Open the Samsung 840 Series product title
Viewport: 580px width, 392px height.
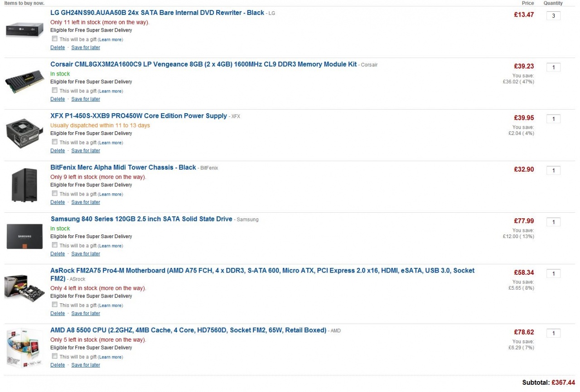point(141,219)
